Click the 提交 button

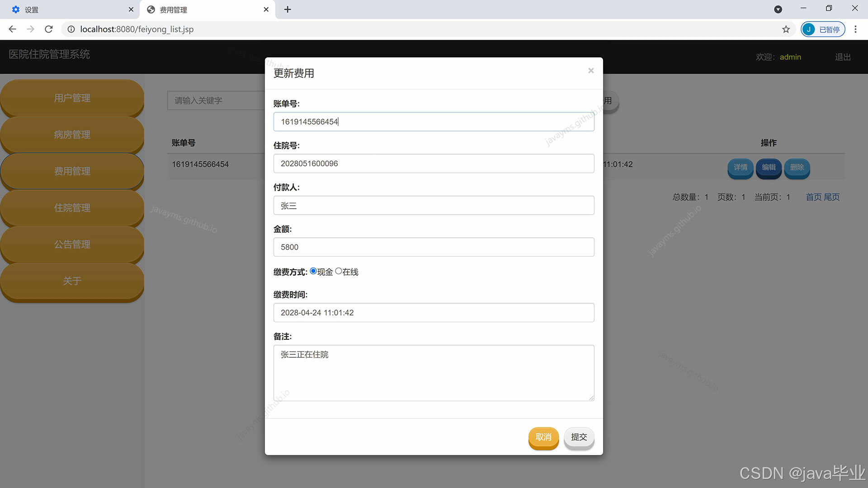[579, 437]
